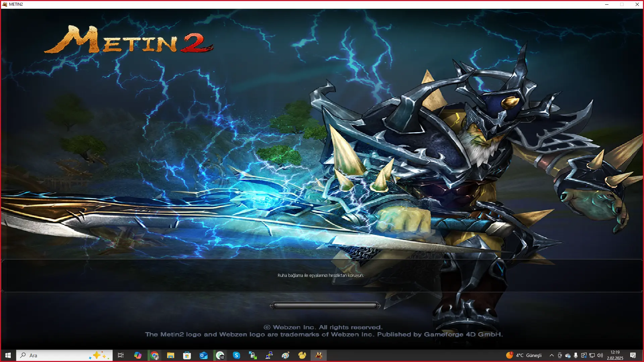Viewport: 644px width, 362px height.
Task: Open OneDrive sync status in tray
Action: tap(568, 356)
